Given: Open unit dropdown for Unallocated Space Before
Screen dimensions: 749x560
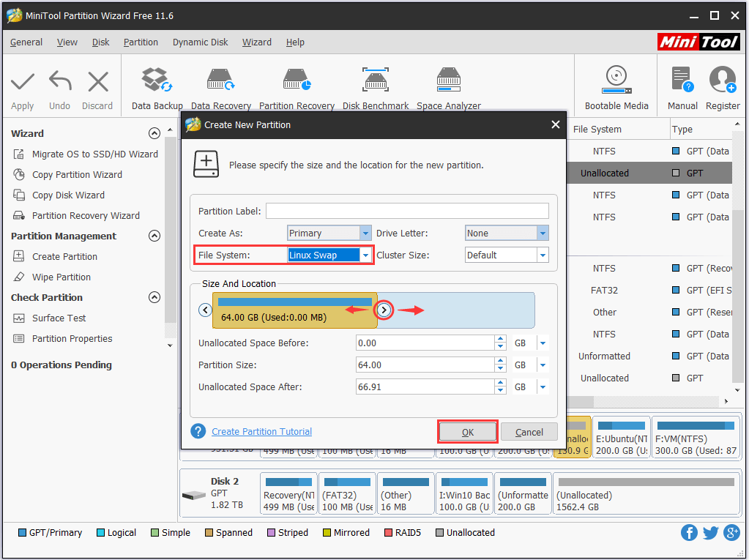Looking at the screenshot, I should 543,343.
